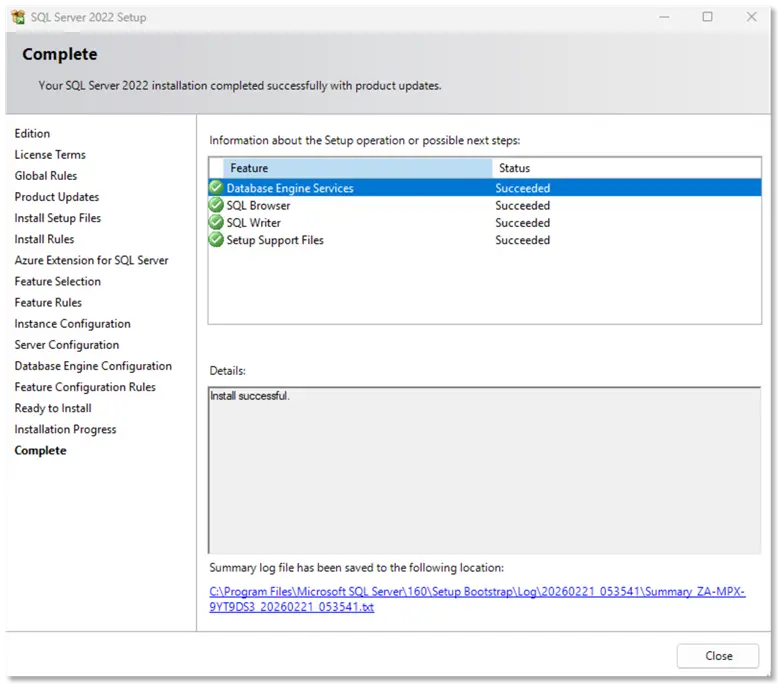Click the Status column header
The height and width of the screenshot is (688, 783).
[627, 168]
